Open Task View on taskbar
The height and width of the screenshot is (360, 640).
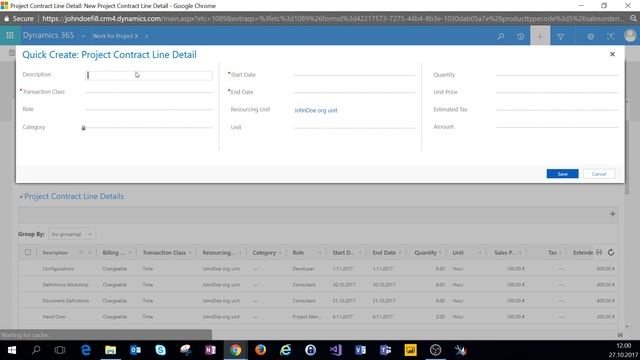tap(60, 350)
